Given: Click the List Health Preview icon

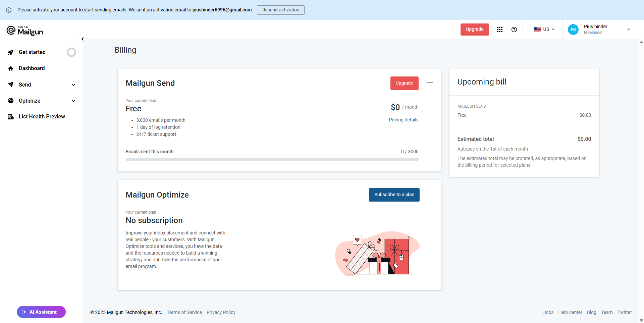Looking at the screenshot, I should pyautogui.click(x=11, y=117).
